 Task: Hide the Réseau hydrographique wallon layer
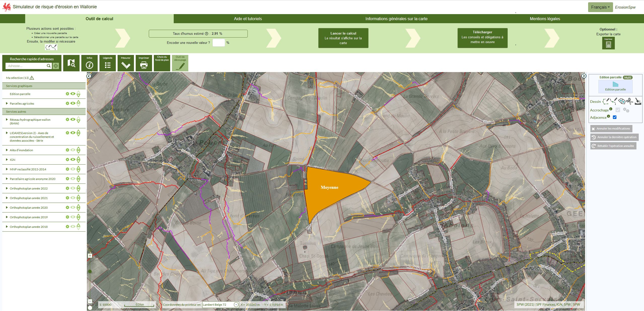[x=73, y=119]
